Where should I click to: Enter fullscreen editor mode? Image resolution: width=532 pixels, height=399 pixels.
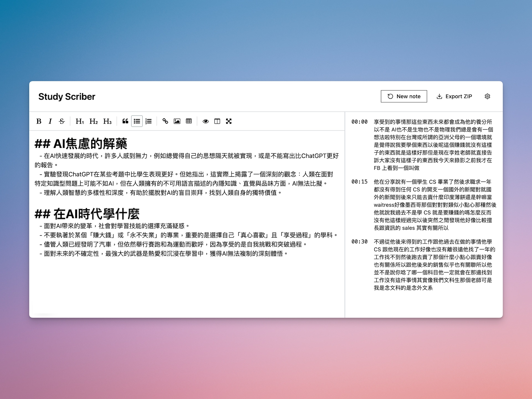coord(229,121)
